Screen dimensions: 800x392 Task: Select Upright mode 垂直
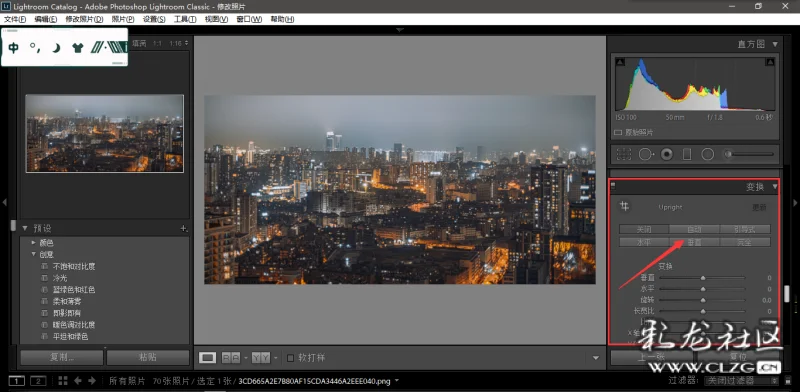694,242
